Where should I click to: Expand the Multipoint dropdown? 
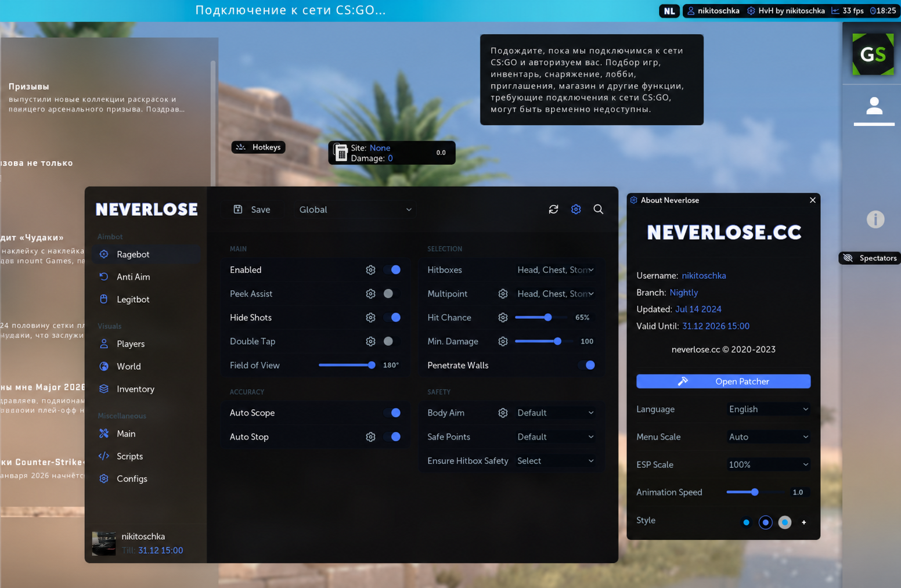[556, 294]
